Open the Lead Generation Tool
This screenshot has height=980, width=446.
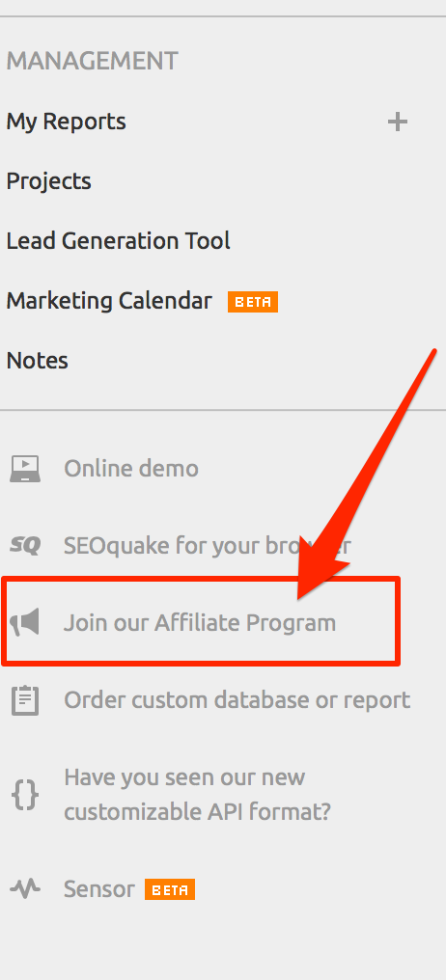(x=118, y=241)
